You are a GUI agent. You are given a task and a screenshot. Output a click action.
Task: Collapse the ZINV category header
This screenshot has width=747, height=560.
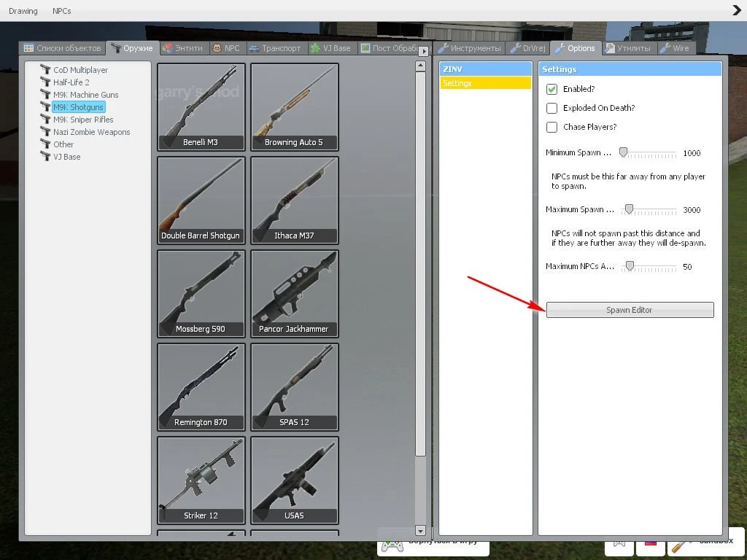[485, 69]
